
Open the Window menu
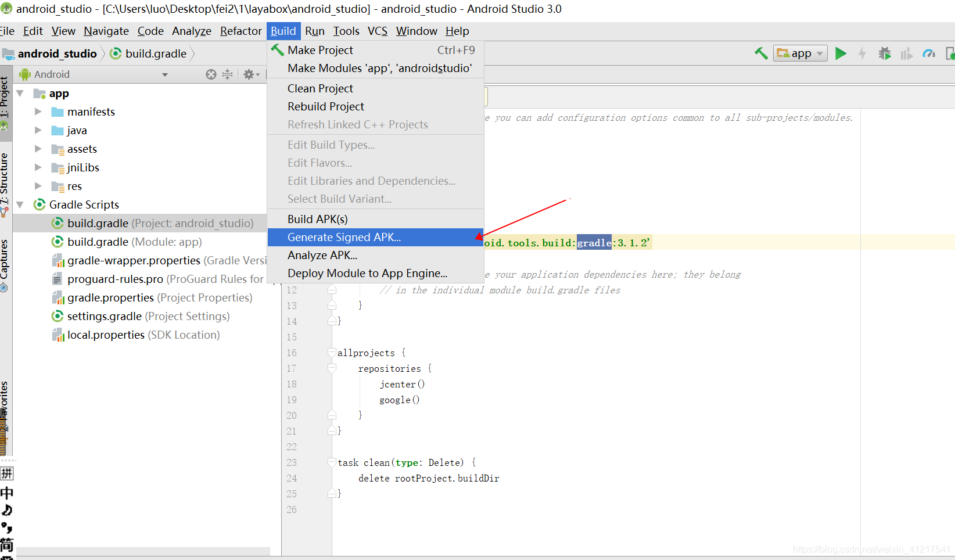[x=417, y=31]
